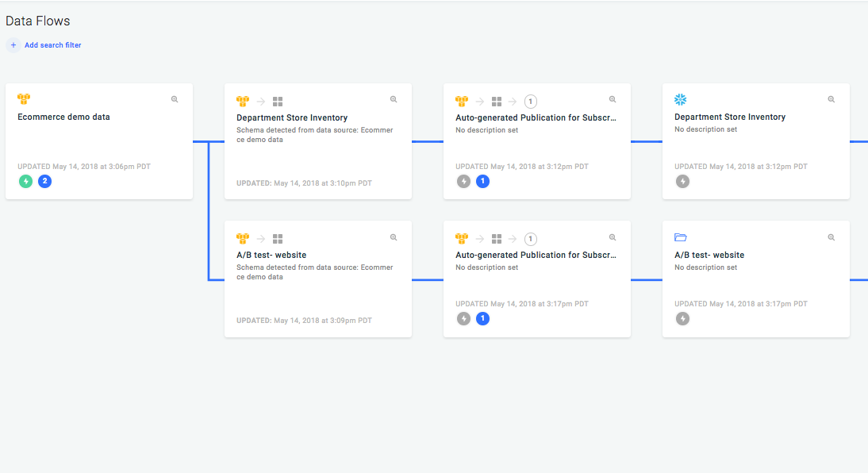
Task: Click Add search filter link
Action: click(52, 45)
